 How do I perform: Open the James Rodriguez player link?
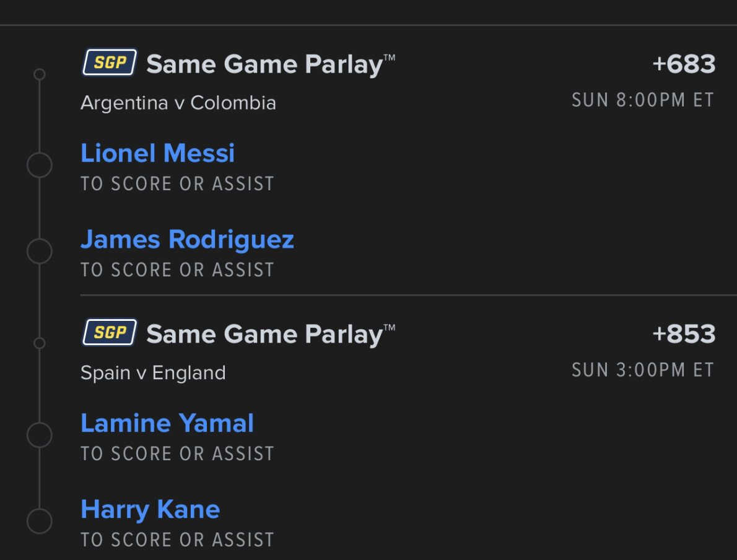[x=187, y=239]
